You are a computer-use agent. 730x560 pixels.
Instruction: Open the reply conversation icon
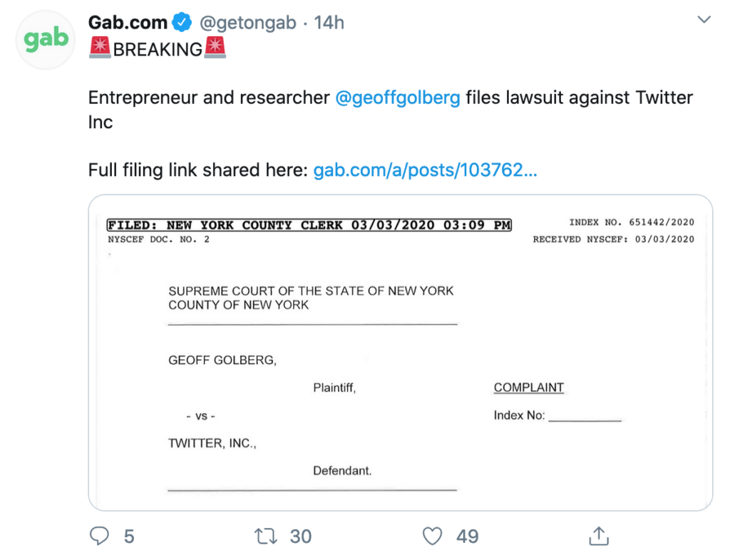[x=100, y=536]
